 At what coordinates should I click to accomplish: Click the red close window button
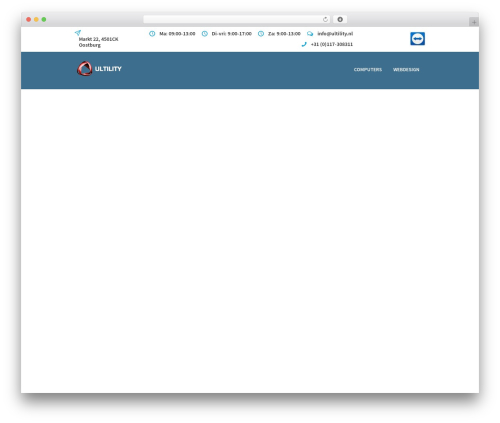coord(29,20)
